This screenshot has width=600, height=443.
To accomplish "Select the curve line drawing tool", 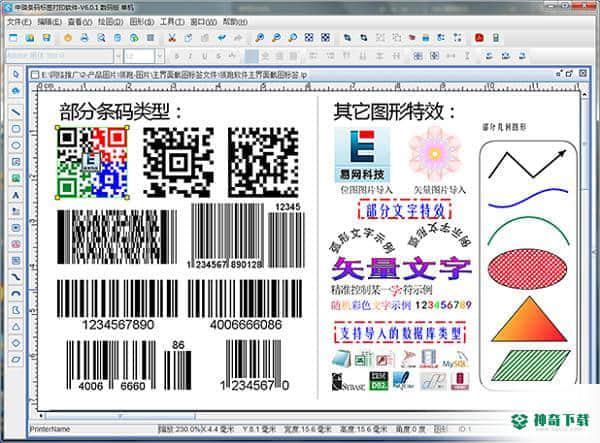I will [x=16, y=277].
